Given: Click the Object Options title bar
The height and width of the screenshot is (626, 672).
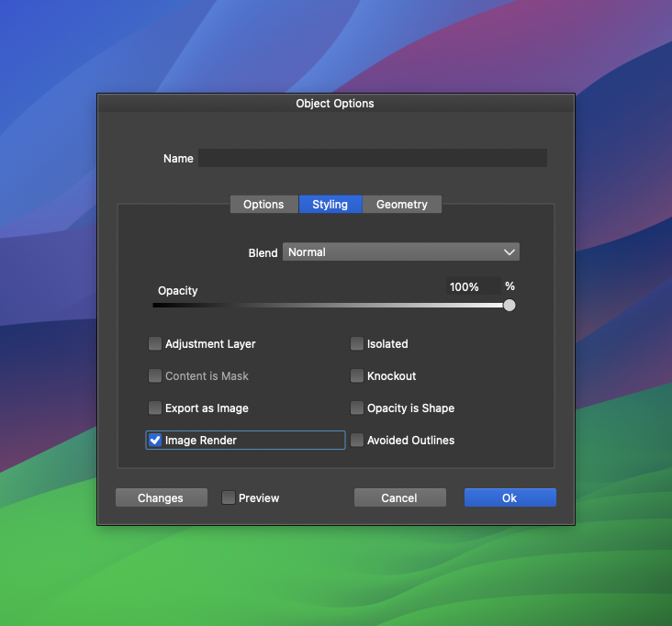Looking at the screenshot, I should [x=335, y=104].
